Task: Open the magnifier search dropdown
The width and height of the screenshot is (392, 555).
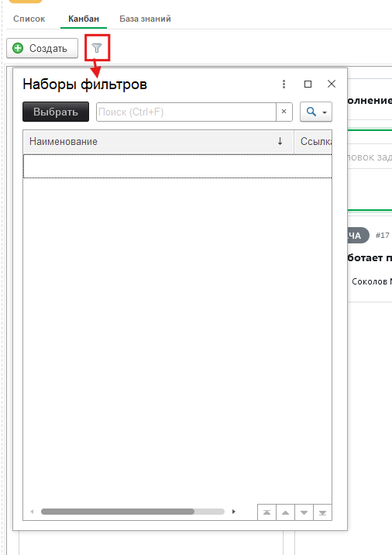Action: [316, 112]
